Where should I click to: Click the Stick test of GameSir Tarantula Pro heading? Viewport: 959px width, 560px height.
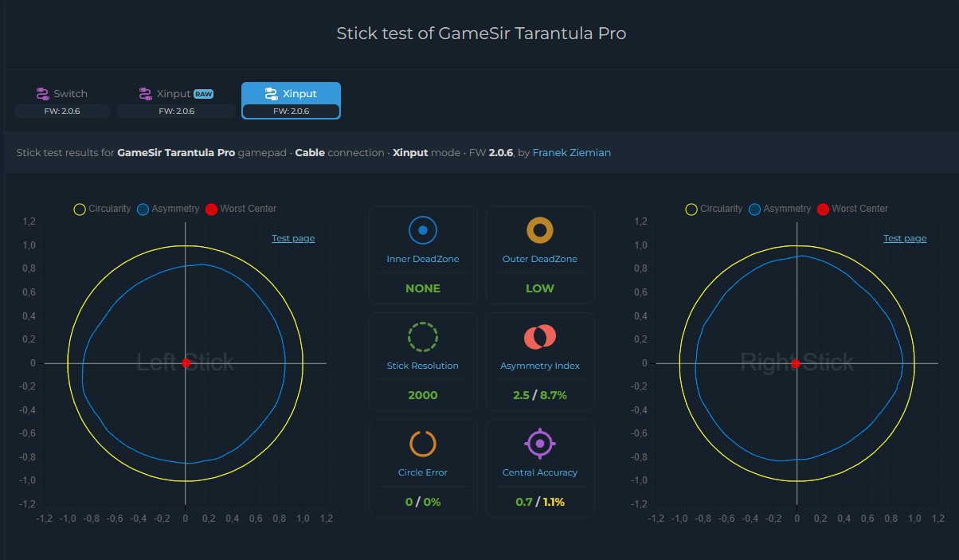point(481,33)
